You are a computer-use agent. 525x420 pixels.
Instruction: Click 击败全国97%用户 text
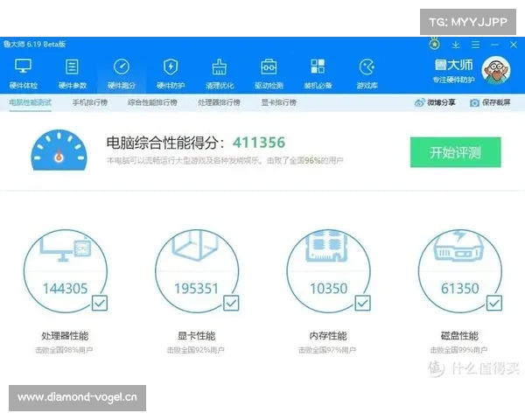pyautogui.click(x=327, y=350)
